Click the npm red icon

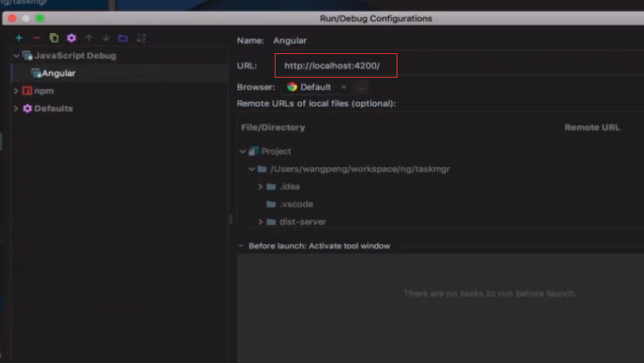pos(27,91)
